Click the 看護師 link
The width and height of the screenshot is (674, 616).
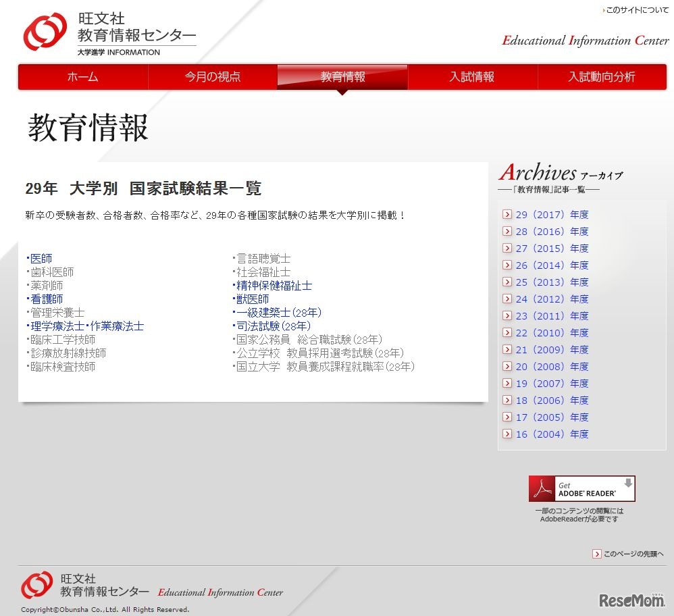(x=46, y=299)
